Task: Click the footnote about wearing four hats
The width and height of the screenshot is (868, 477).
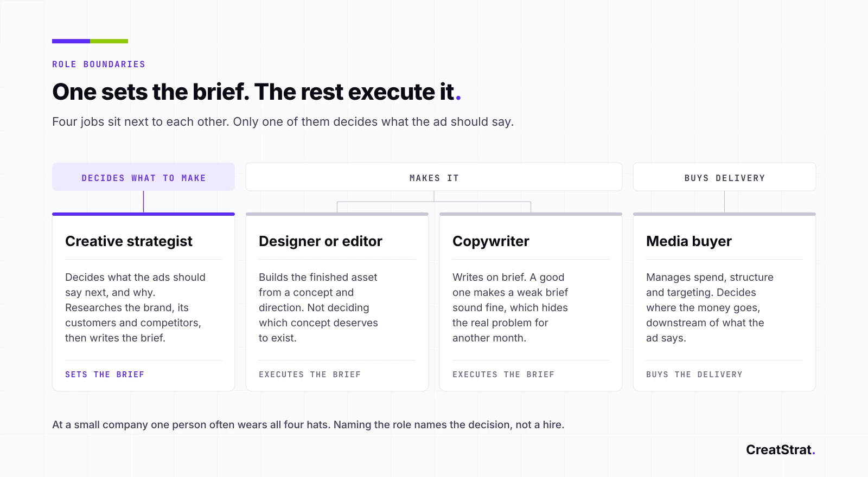Action: 308,425
